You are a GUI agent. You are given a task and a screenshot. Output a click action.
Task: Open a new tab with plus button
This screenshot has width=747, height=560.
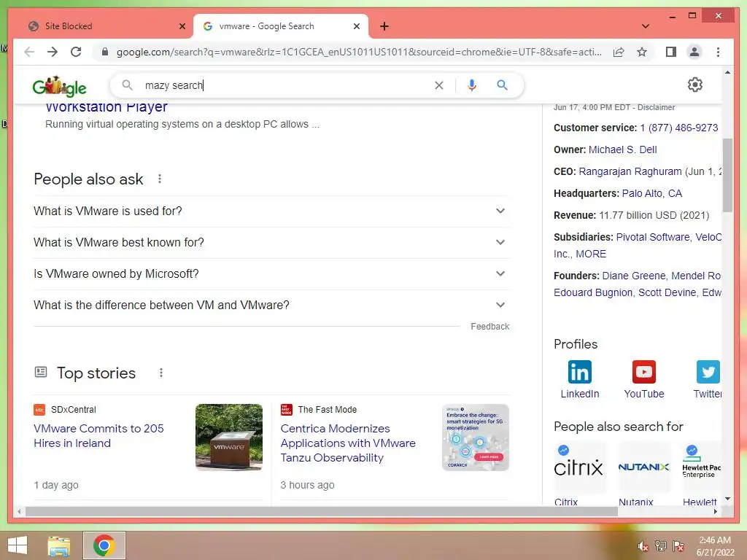[384, 26]
